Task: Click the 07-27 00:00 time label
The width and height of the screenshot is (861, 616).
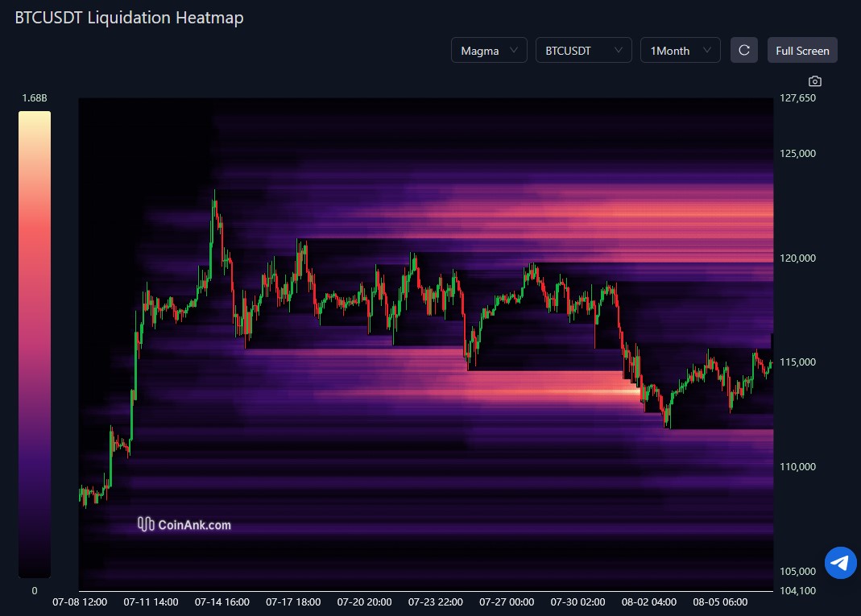Action: tap(507, 602)
